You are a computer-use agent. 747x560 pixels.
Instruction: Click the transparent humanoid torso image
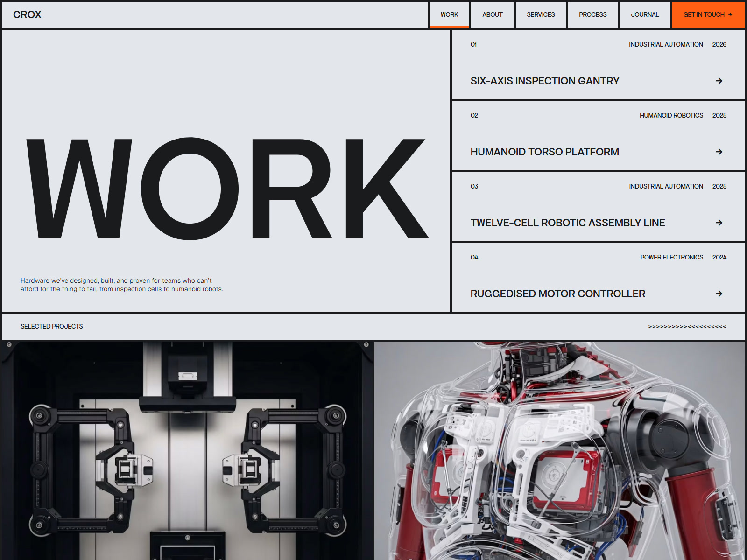pos(560,451)
